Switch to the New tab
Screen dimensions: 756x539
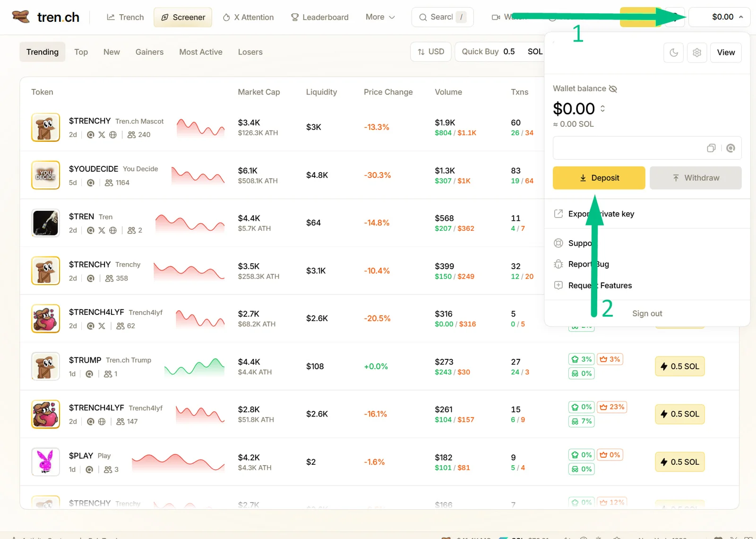[112, 52]
